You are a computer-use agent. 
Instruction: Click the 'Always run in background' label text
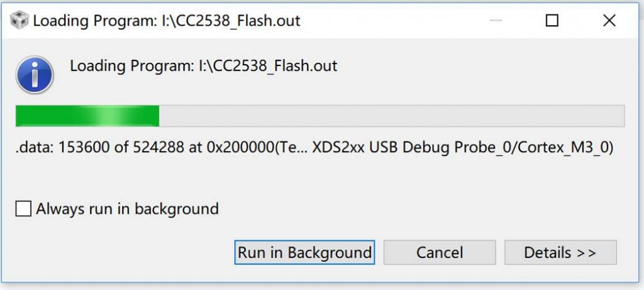pos(127,209)
